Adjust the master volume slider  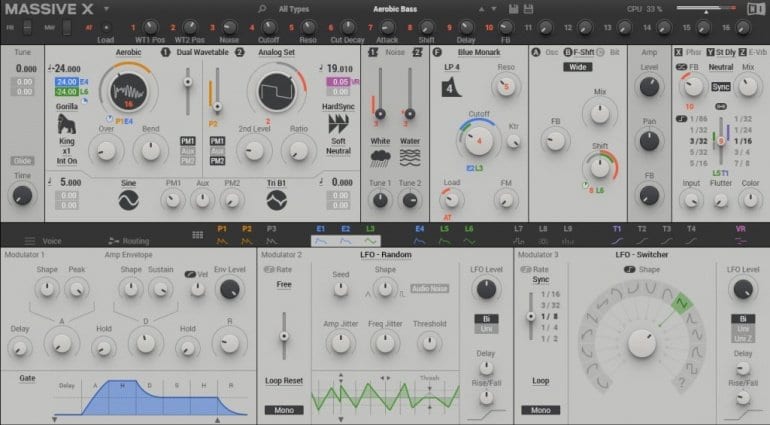pos(706,8)
